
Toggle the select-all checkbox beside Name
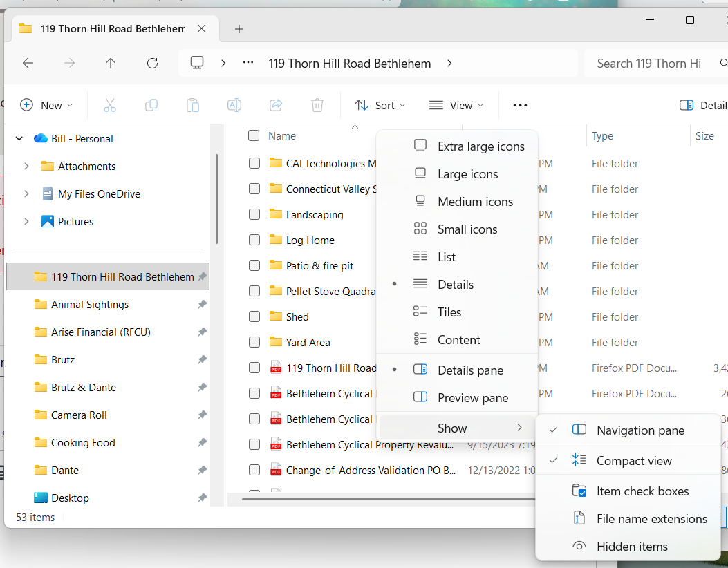254,135
